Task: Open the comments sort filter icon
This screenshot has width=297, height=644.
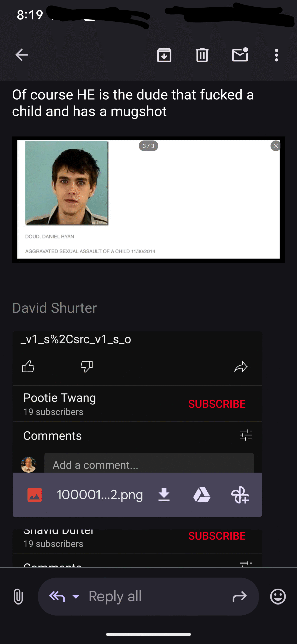Action: coord(246,435)
